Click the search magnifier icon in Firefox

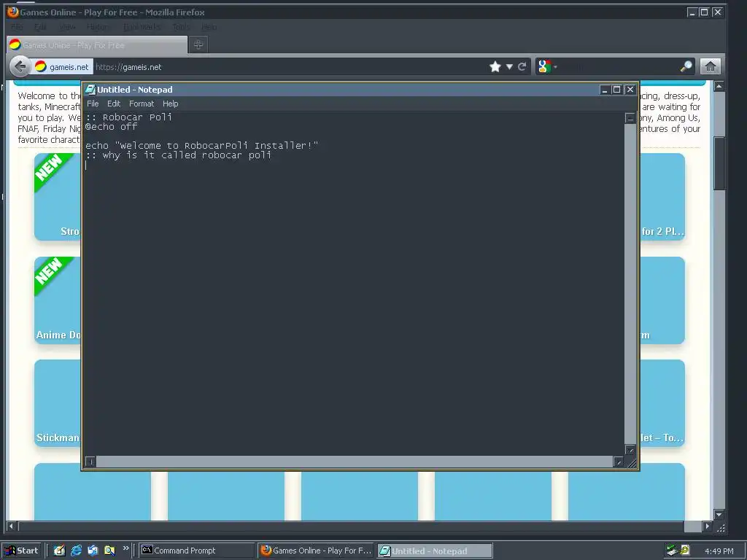[686, 66]
